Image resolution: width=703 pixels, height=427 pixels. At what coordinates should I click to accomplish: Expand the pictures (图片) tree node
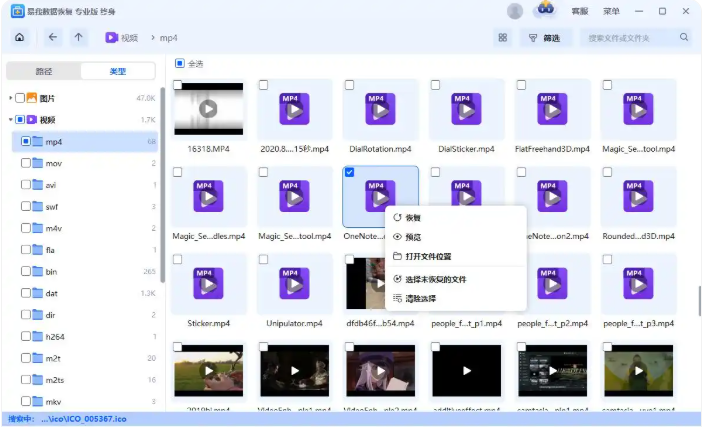[10, 98]
